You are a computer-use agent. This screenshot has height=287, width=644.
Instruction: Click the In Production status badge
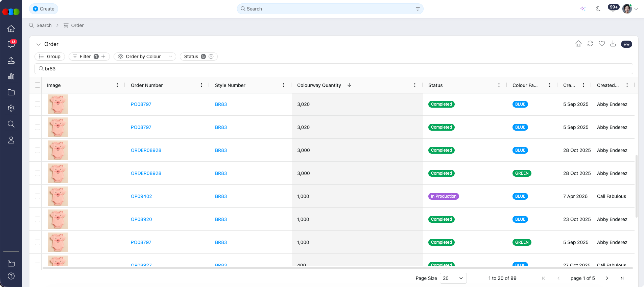444,196
